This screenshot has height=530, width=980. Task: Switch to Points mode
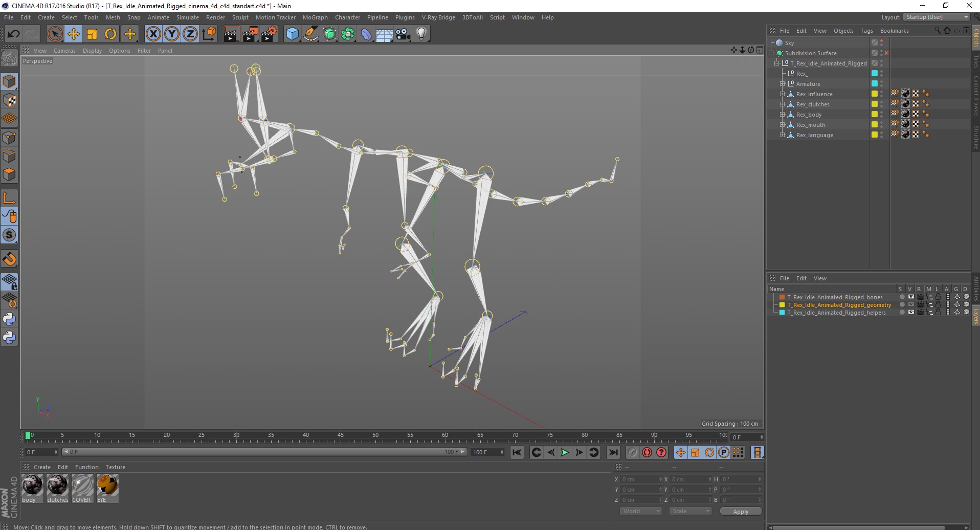pyautogui.click(x=9, y=138)
